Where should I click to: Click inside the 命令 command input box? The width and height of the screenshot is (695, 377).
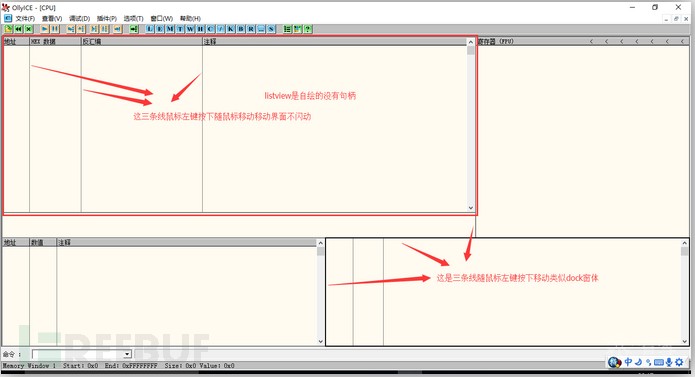78,354
